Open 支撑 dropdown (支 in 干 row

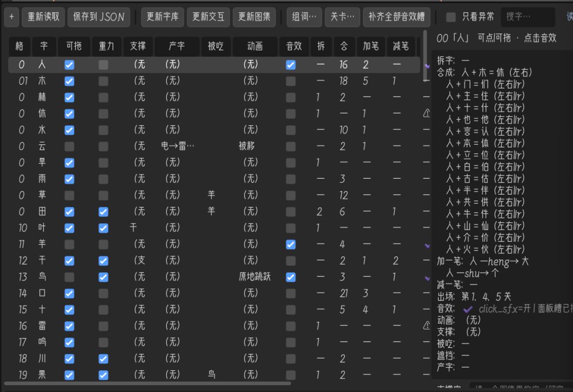pos(139,260)
